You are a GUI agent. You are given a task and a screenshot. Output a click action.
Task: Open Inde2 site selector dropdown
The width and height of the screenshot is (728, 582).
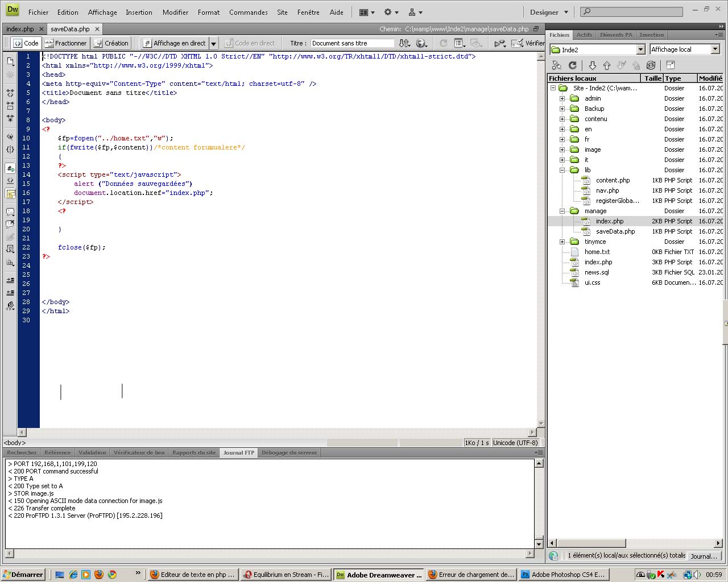(597, 49)
